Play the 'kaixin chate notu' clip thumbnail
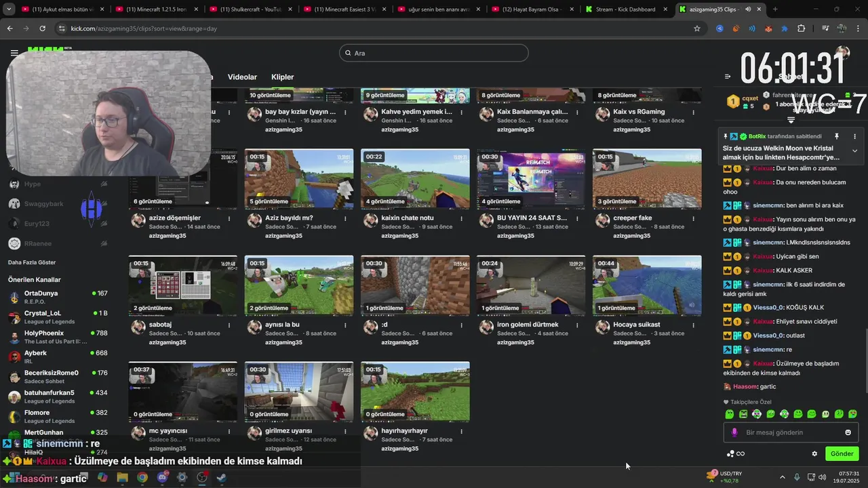This screenshot has width=868, height=488. click(415, 179)
